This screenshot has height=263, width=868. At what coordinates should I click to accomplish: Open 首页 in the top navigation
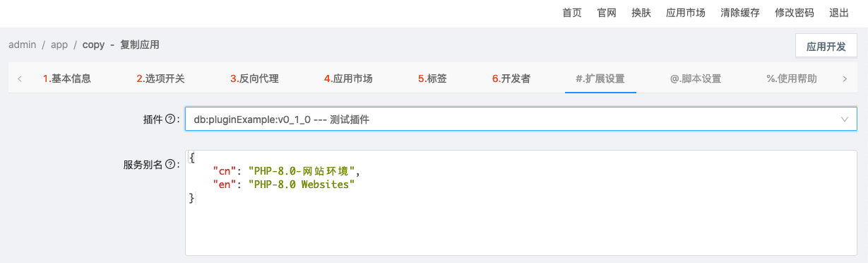pos(572,13)
